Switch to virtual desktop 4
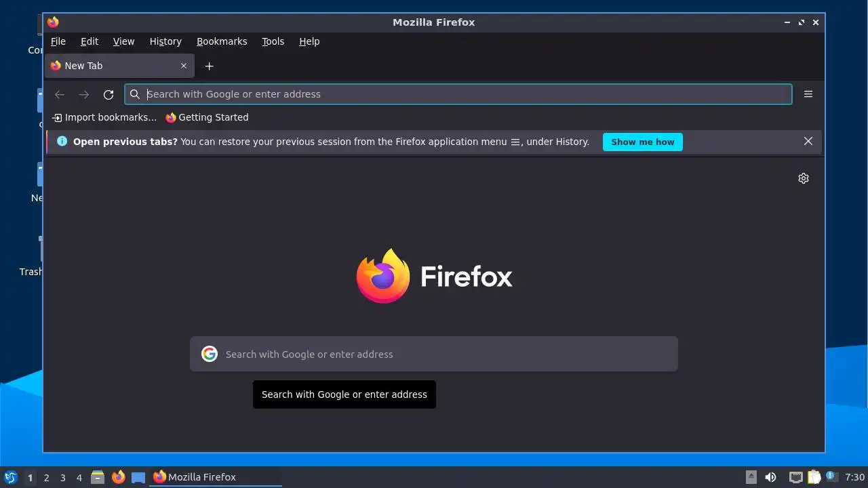Screen dimensions: 868x488 [79, 477]
